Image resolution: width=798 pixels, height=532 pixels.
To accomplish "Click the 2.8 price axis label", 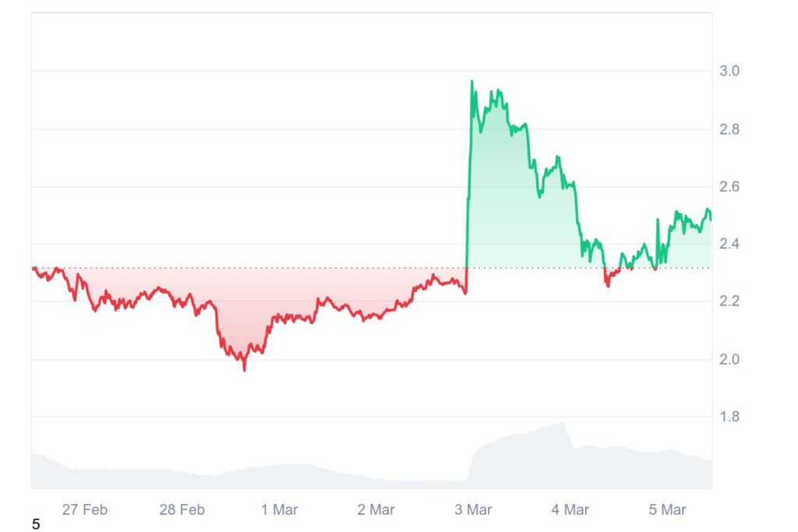I will (x=729, y=129).
